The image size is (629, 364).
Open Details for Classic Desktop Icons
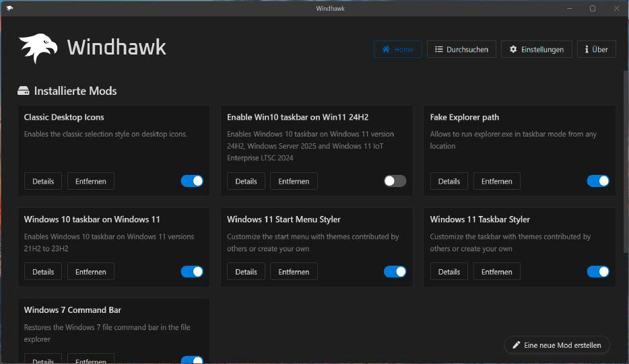pos(43,181)
